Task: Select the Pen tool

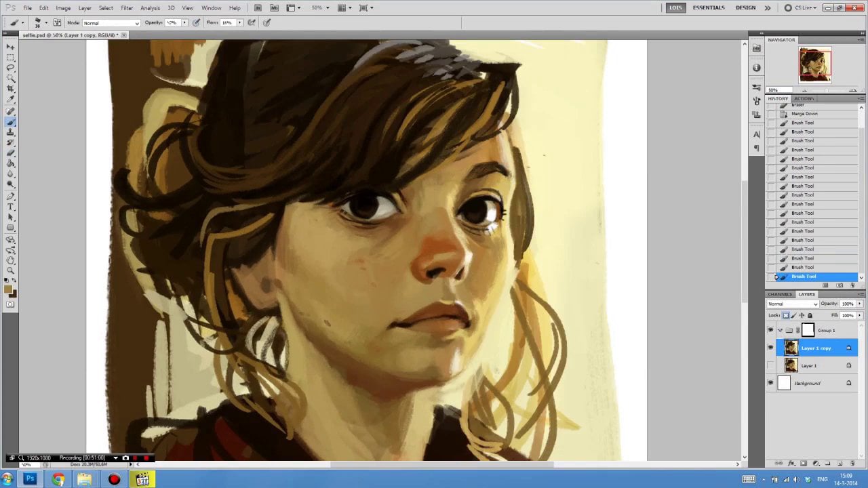Action: coord(11,197)
